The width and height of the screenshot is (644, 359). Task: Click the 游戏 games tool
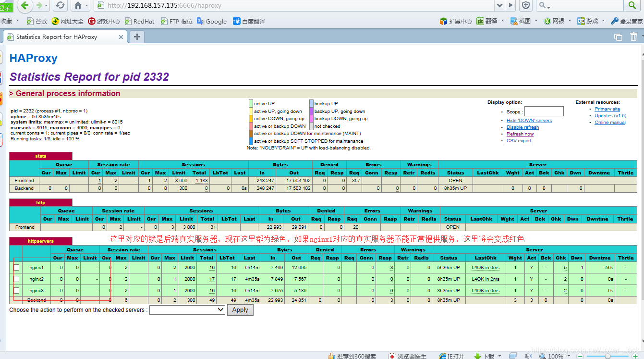click(587, 21)
